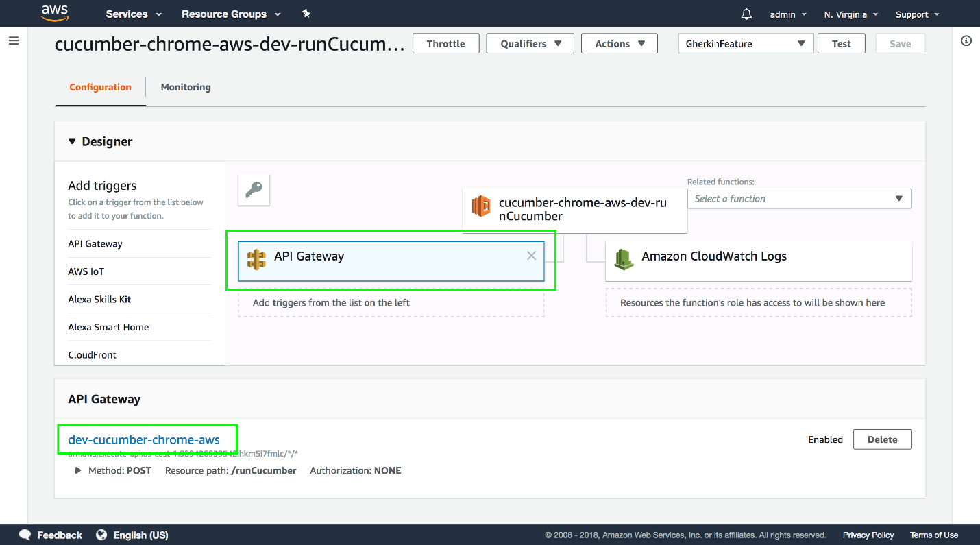Click the Amazon CloudWatch Logs icon
The height and width of the screenshot is (545, 980).
click(x=624, y=259)
